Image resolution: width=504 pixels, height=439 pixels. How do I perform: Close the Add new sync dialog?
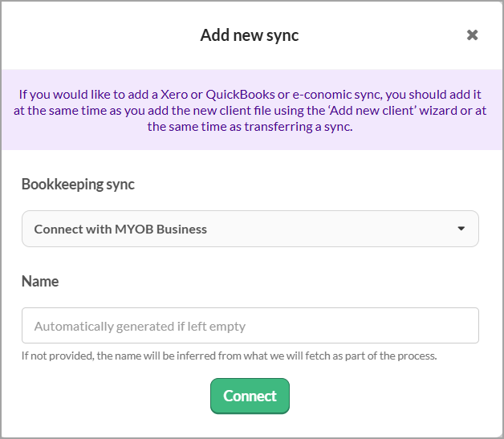coord(473,35)
